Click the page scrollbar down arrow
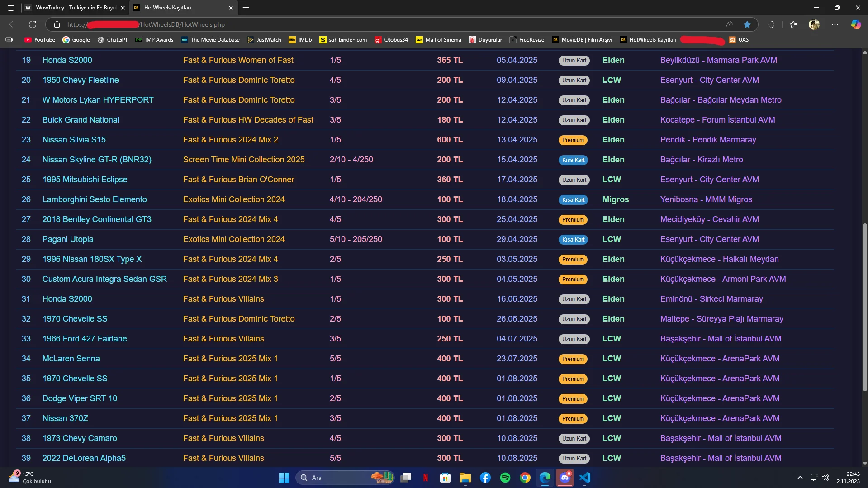 pyautogui.click(x=865, y=463)
